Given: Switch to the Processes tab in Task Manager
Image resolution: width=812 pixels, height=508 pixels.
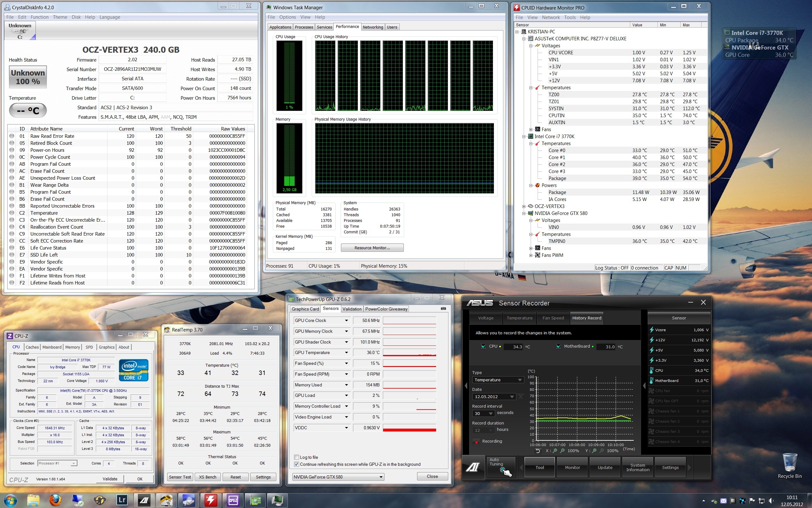Looking at the screenshot, I should 304,27.
